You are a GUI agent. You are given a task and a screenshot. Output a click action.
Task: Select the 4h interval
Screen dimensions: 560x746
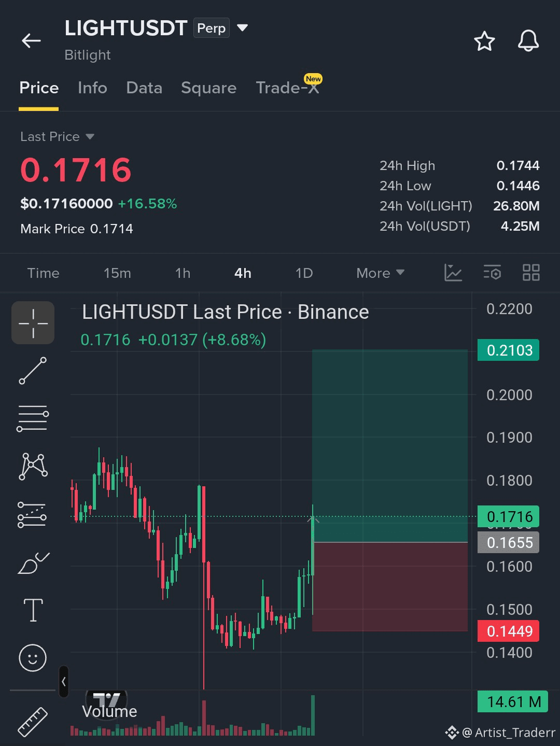pos(243,273)
